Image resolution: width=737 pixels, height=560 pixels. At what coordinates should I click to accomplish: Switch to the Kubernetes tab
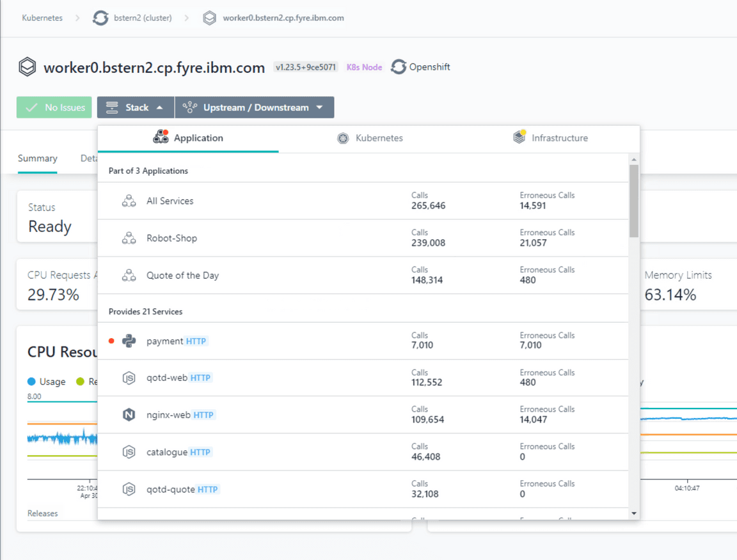point(370,138)
